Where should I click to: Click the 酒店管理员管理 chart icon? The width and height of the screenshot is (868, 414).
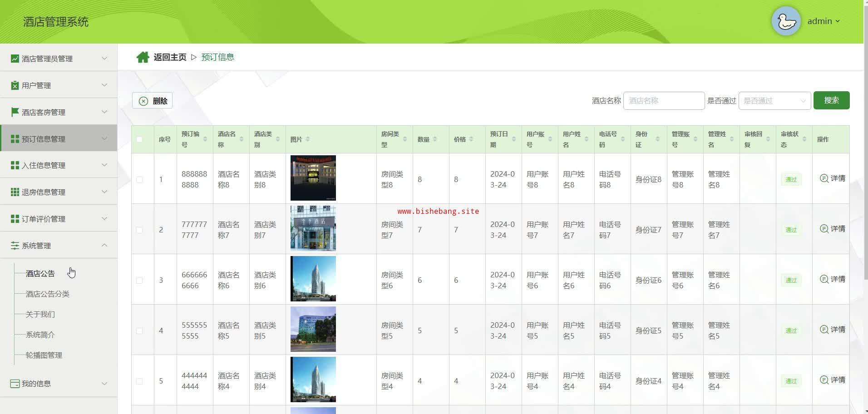(x=15, y=59)
